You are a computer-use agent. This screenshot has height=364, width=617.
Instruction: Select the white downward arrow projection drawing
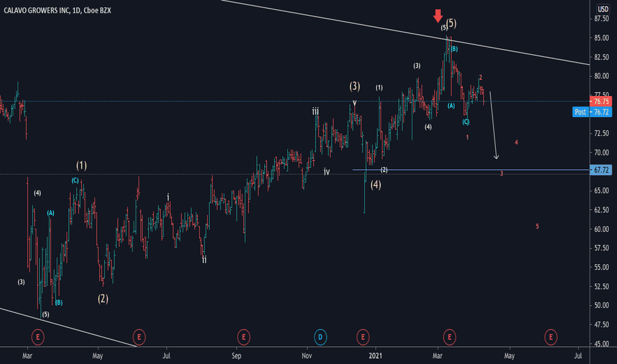coord(493,125)
